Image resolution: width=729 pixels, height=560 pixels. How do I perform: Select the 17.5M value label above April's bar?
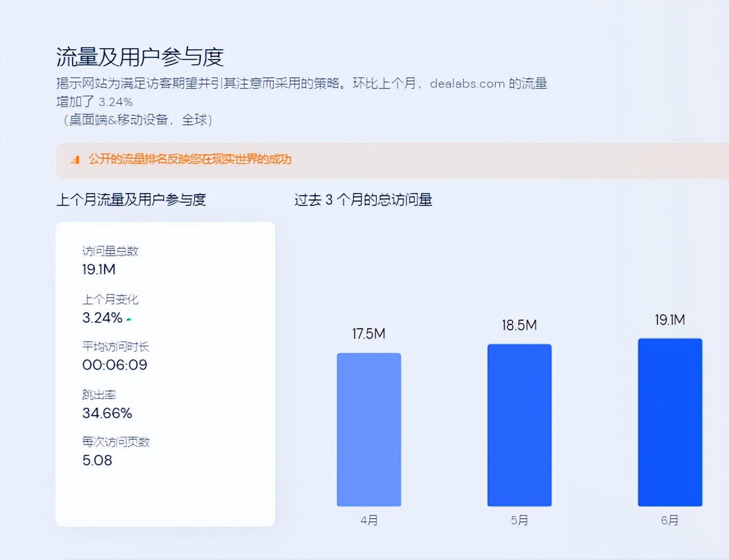coord(368,333)
